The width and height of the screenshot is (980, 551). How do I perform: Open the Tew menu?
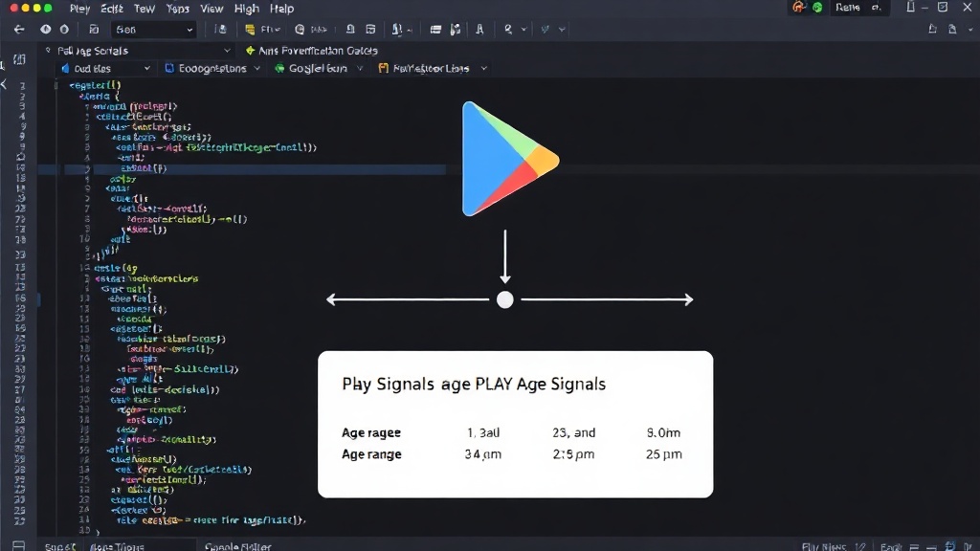[145, 9]
